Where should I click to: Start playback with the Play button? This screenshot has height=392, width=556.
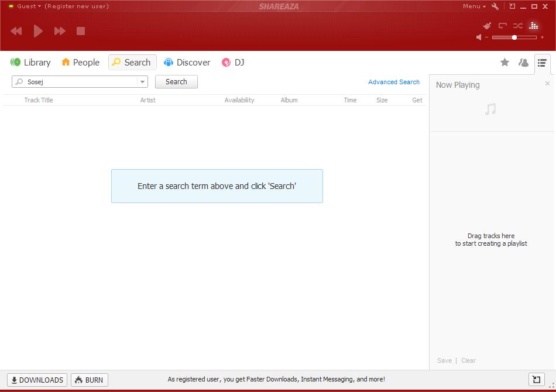click(x=38, y=31)
